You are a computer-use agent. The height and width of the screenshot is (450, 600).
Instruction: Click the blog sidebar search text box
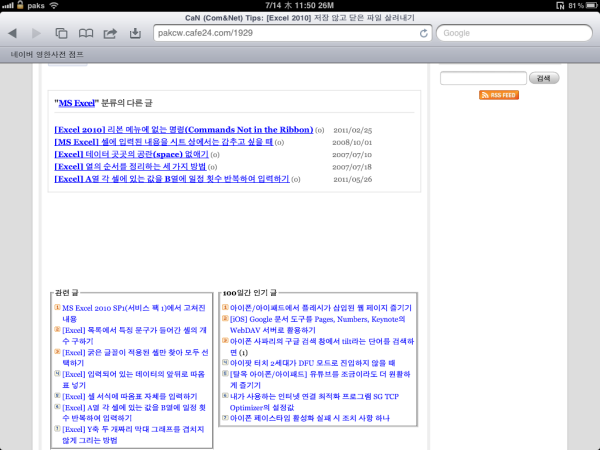tap(483, 78)
